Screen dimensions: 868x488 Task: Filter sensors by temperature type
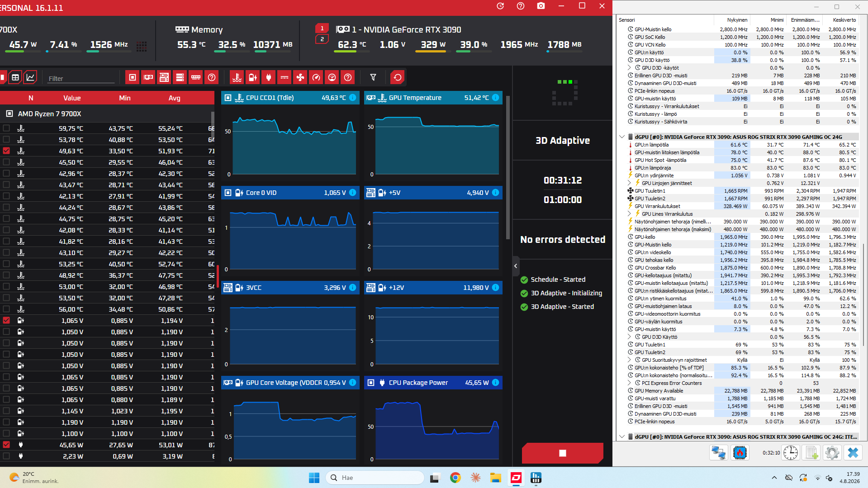point(237,77)
